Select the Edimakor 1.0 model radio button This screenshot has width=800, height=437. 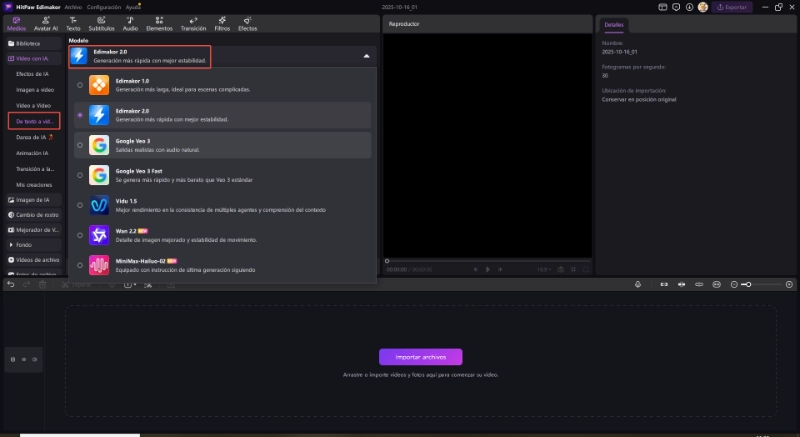point(80,86)
